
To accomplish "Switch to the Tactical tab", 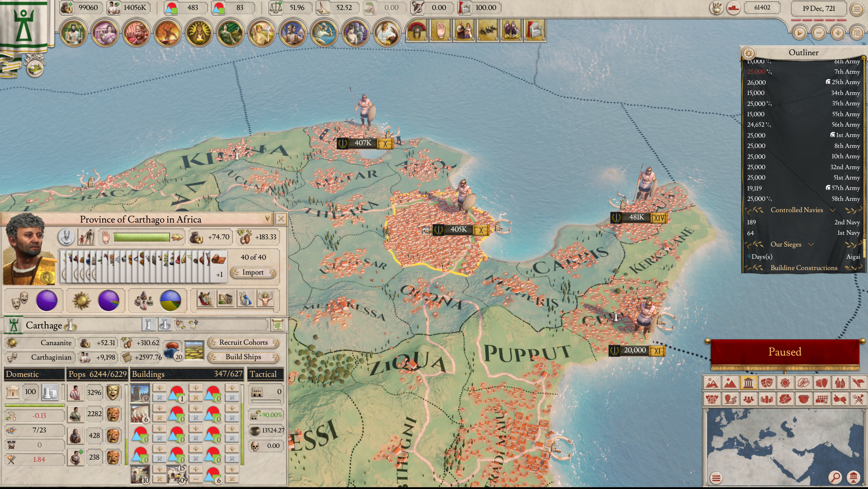I will (266, 374).
